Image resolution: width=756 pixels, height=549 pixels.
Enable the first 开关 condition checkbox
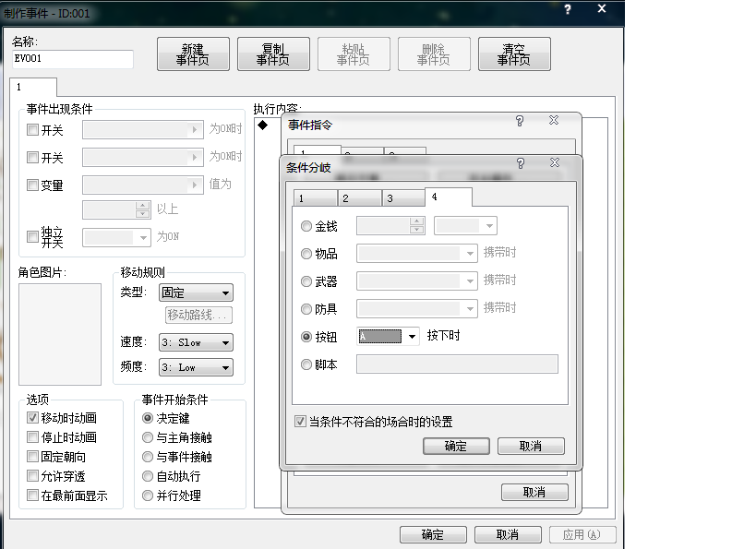tap(32, 130)
